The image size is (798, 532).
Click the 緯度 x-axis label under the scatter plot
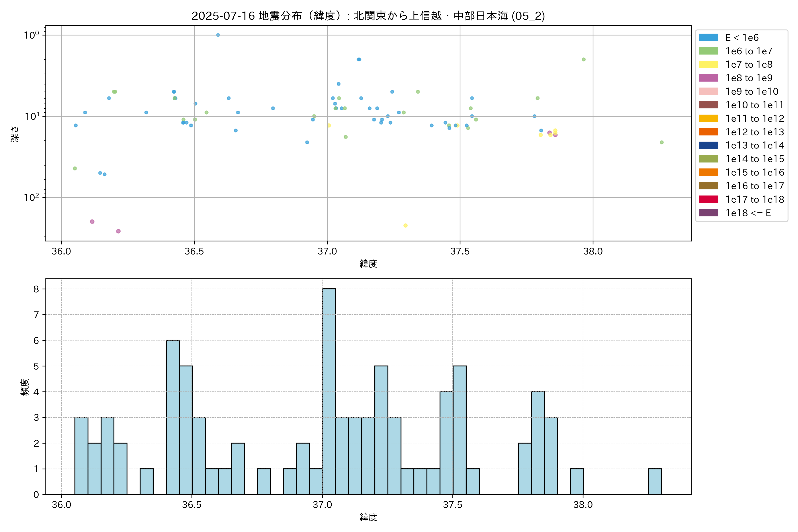point(368,263)
